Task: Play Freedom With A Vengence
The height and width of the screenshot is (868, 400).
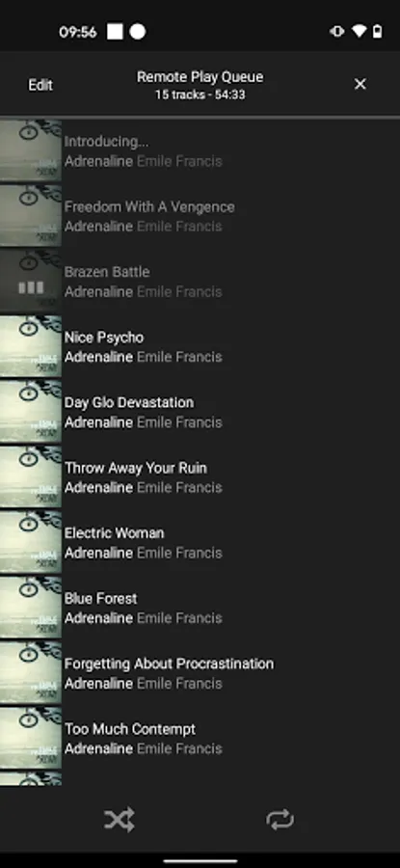Action: click(200, 216)
